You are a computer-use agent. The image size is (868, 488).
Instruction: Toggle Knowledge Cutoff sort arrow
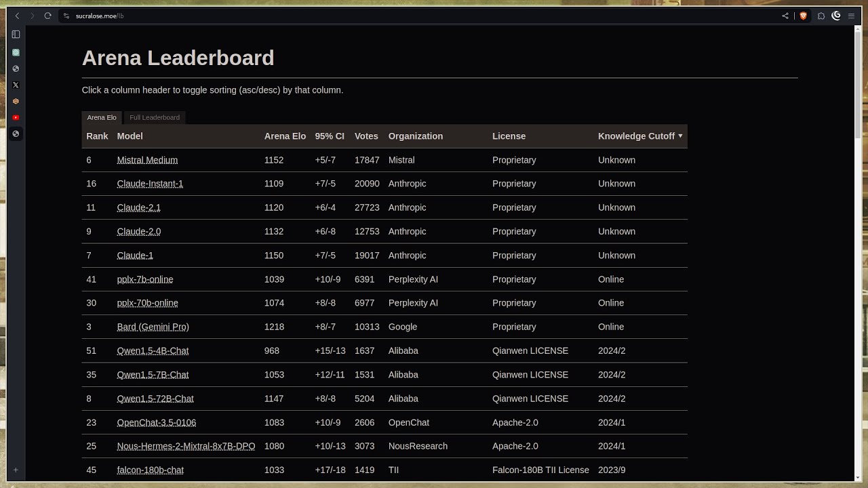(680, 136)
